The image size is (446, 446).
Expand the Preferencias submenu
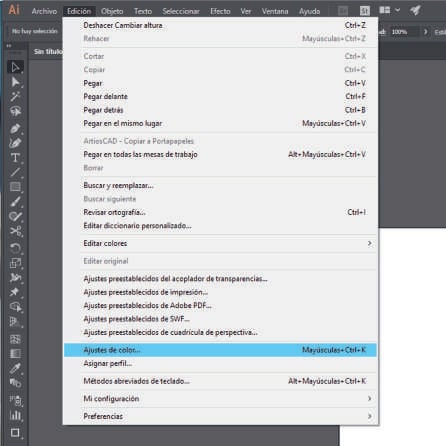tap(220, 416)
